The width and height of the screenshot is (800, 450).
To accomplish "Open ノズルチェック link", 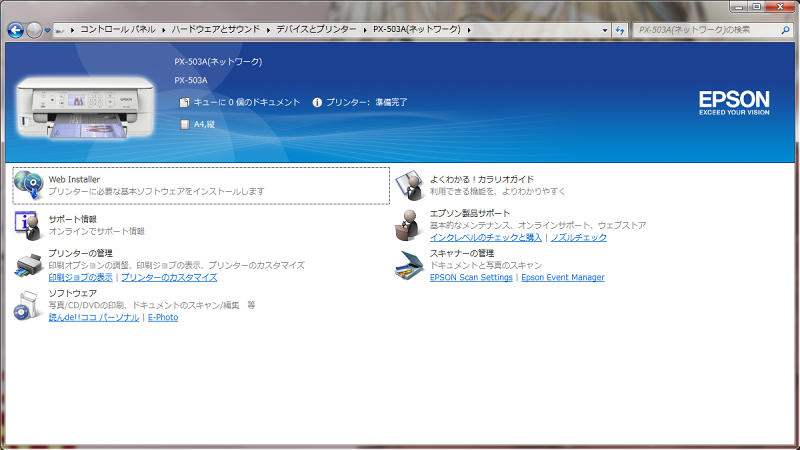I will tap(578, 237).
